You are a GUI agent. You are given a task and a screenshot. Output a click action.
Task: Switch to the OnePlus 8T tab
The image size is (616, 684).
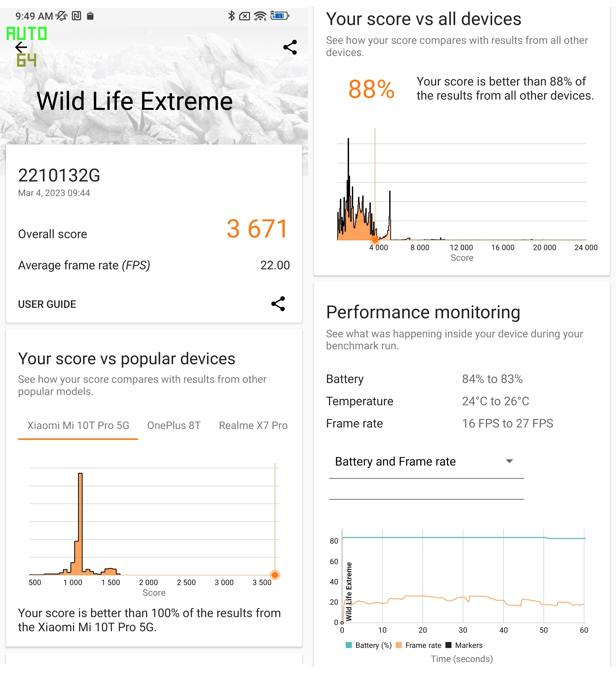tap(174, 425)
